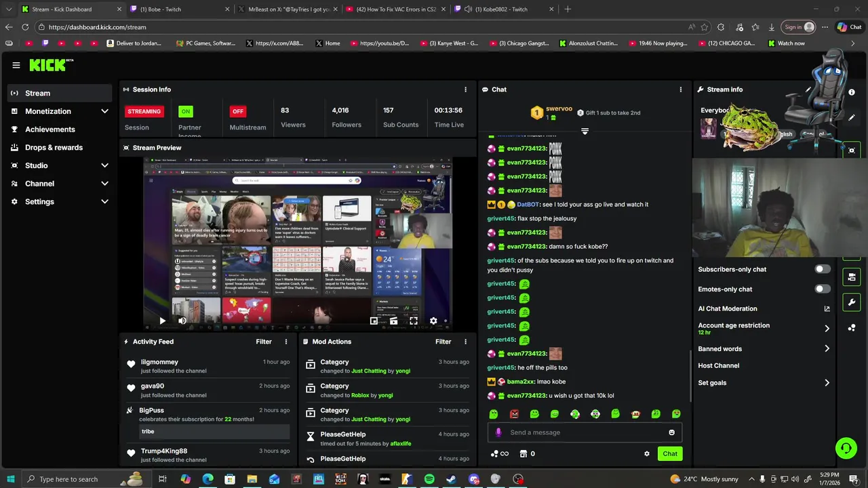Click the purple microphone chat icon

[x=498, y=432]
